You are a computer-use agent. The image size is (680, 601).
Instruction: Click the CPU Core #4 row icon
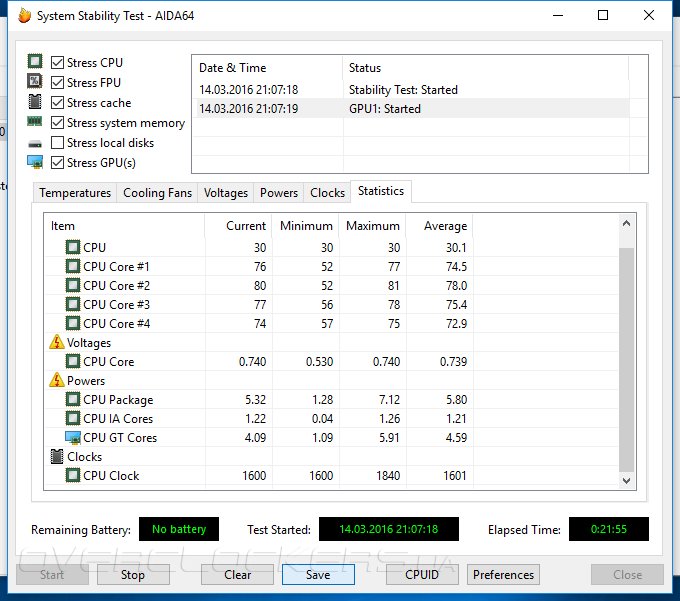pyautogui.click(x=73, y=323)
